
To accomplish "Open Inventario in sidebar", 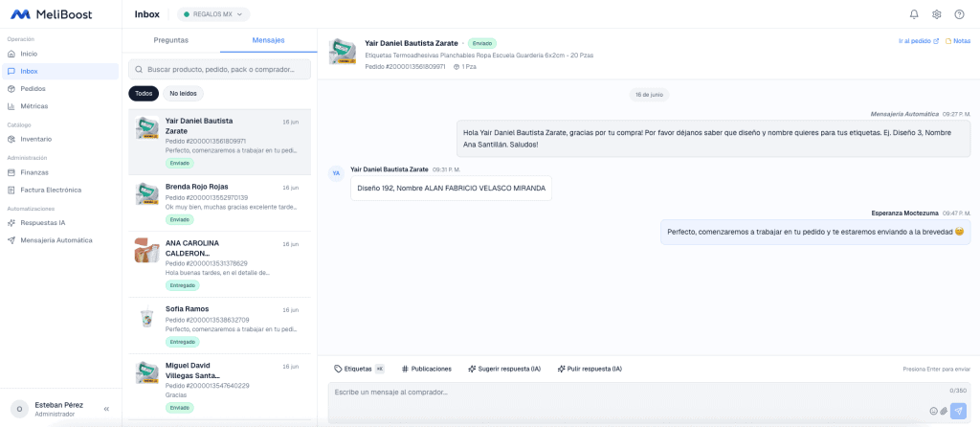I will point(60,139).
